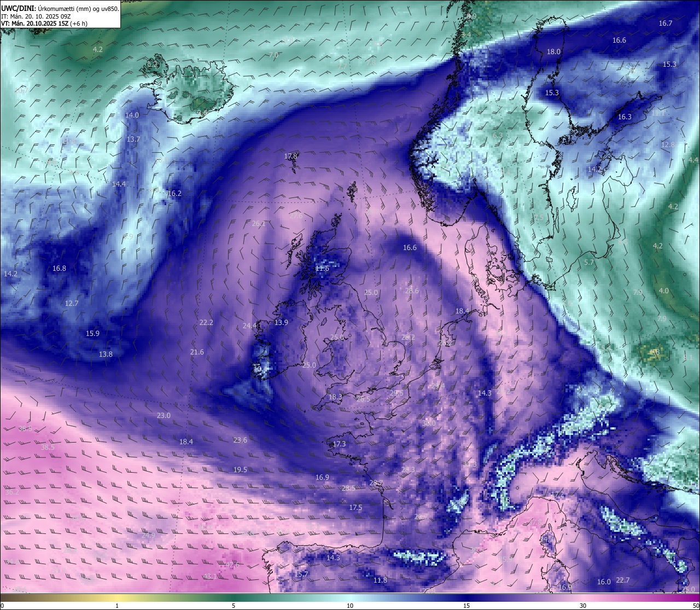Click the 15.7 value over Spain
This screenshot has width=700, height=610.
pos(302,574)
